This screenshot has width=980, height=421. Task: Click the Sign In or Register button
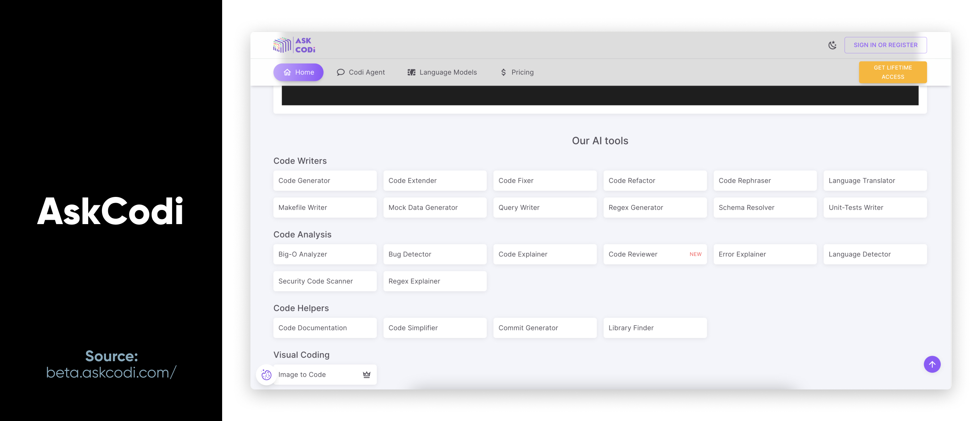885,45
